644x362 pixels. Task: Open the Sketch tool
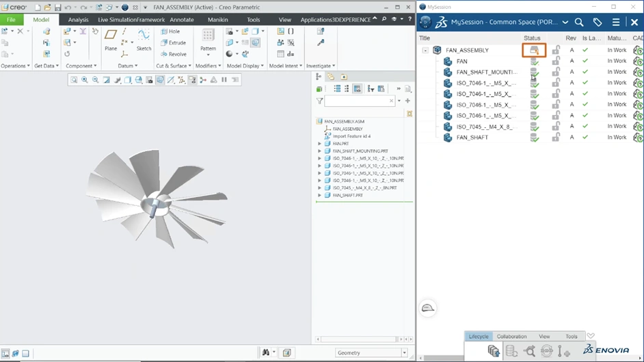tap(144, 40)
